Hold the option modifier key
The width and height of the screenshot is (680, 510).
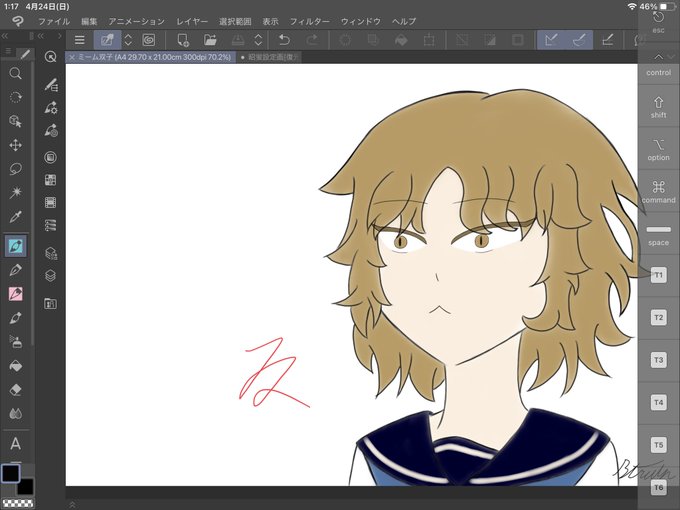pos(658,150)
